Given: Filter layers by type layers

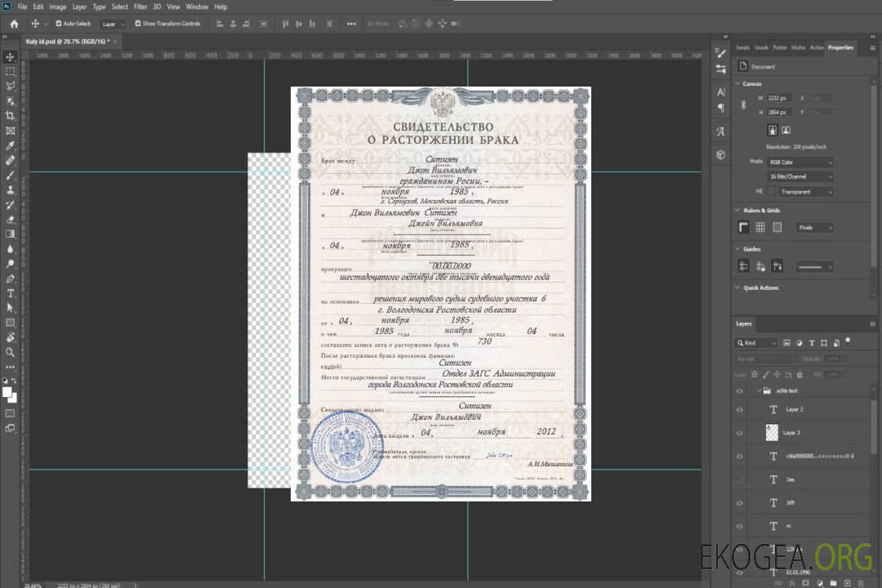Looking at the screenshot, I should tap(812, 343).
